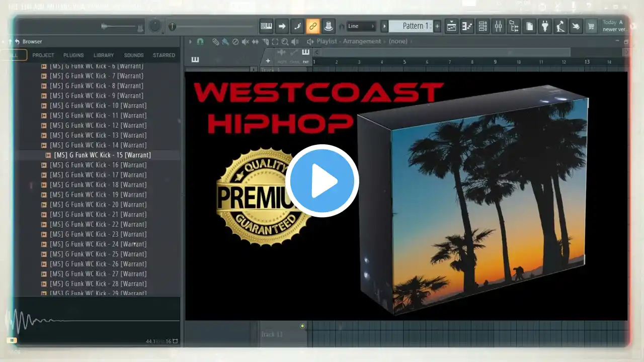This screenshot has width=644, height=362.
Task: Open the Piano roll view icon
Action: pyautogui.click(x=467, y=26)
